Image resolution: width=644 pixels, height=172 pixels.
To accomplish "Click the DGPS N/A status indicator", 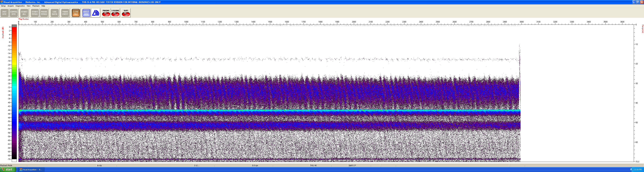I will (126, 13).
